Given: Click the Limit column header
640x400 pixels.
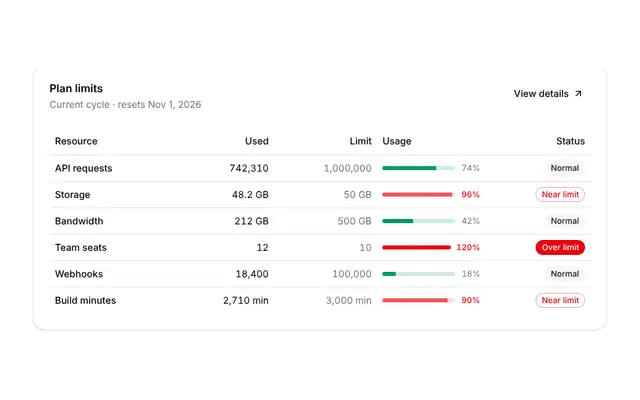Looking at the screenshot, I should [x=360, y=141].
